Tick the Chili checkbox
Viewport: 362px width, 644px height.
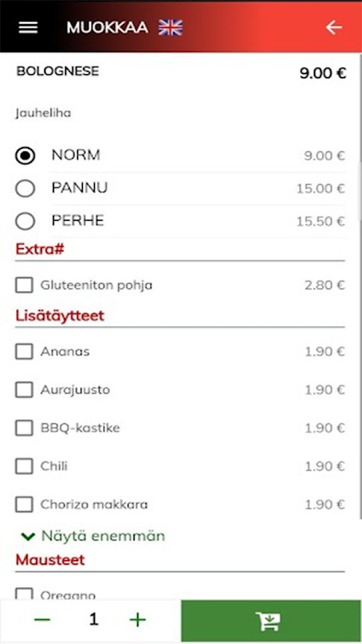click(24, 466)
